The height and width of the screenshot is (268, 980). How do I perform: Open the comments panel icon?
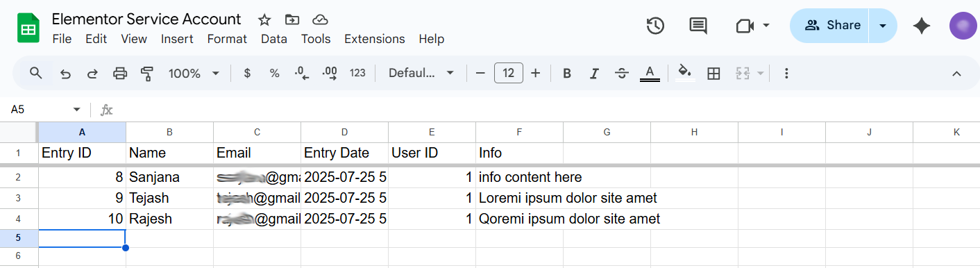698,26
